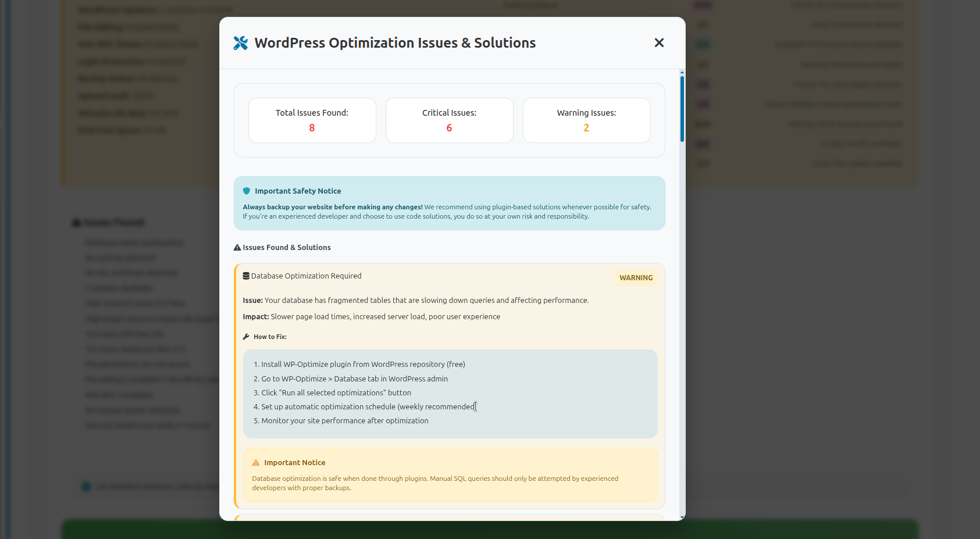Click the scrollbar up arrow in dialog
The height and width of the screenshot is (539, 980).
[682, 73]
